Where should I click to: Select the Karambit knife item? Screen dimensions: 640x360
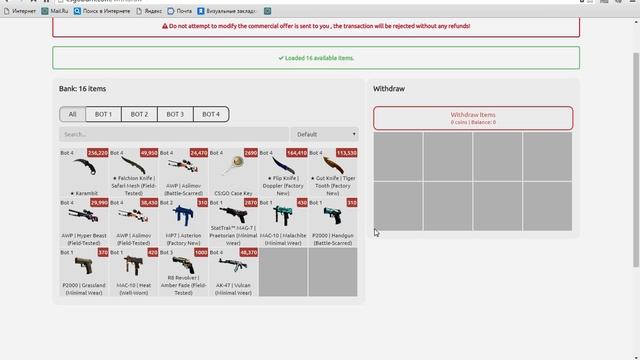tap(84, 173)
